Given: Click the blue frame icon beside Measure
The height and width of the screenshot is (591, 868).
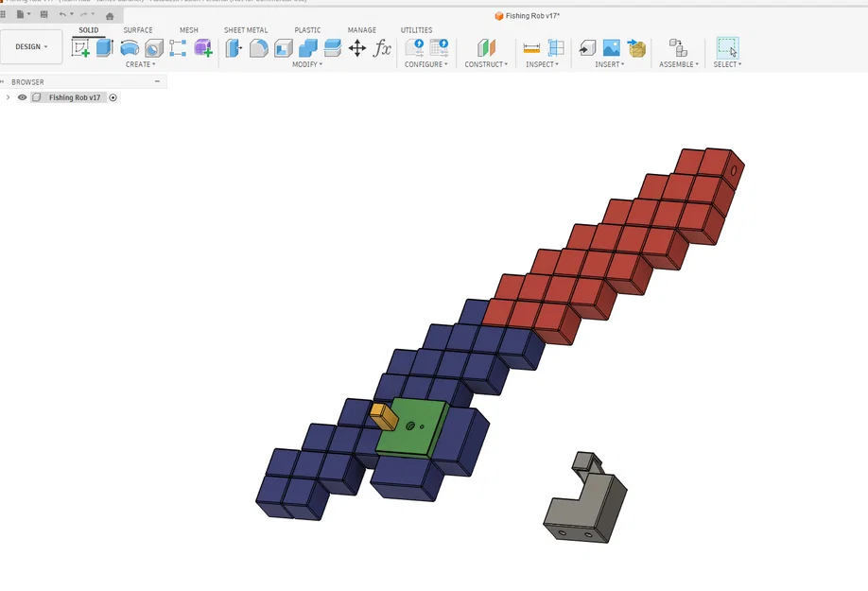Looking at the screenshot, I should point(556,48).
